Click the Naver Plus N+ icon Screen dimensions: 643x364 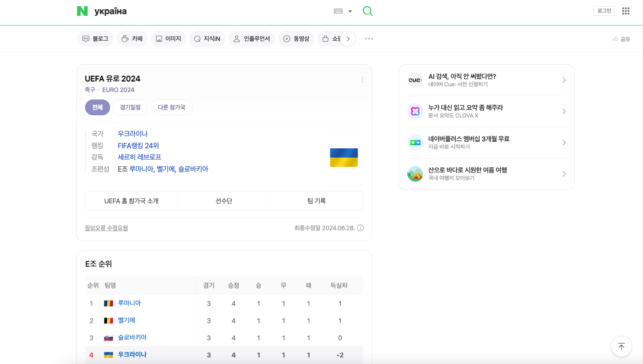(x=415, y=143)
